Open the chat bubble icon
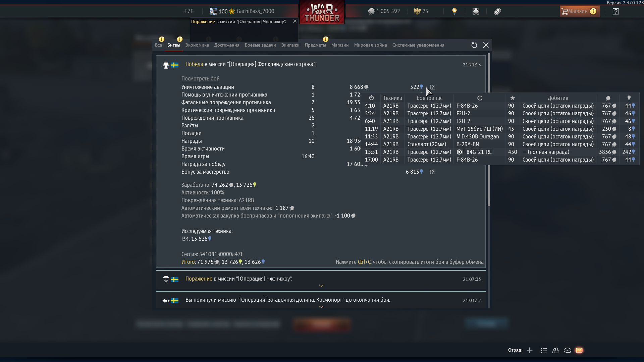Screen dimensions: 644x362 tap(568, 350)
